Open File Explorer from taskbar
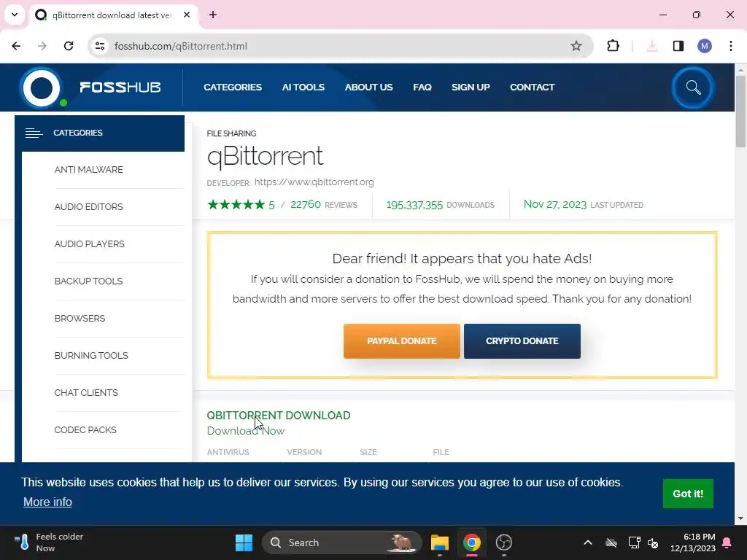Screen dimensions: 747x560 pos(440,542)
